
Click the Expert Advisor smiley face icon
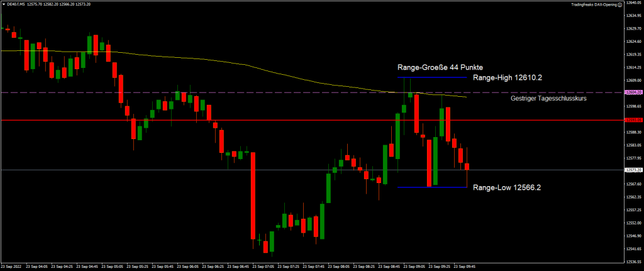pos(619,4)
